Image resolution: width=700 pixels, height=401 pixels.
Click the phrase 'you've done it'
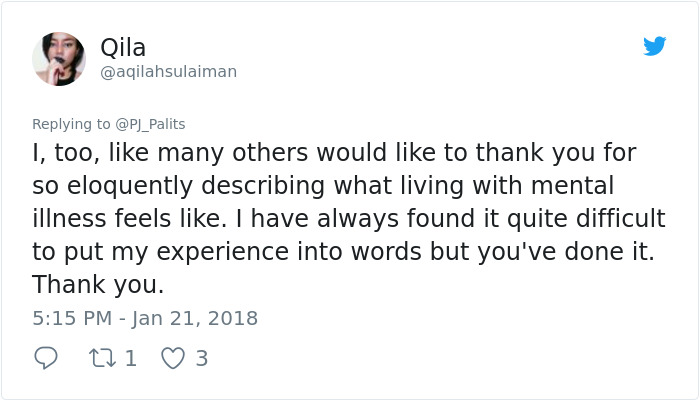[x=562, y=252]
